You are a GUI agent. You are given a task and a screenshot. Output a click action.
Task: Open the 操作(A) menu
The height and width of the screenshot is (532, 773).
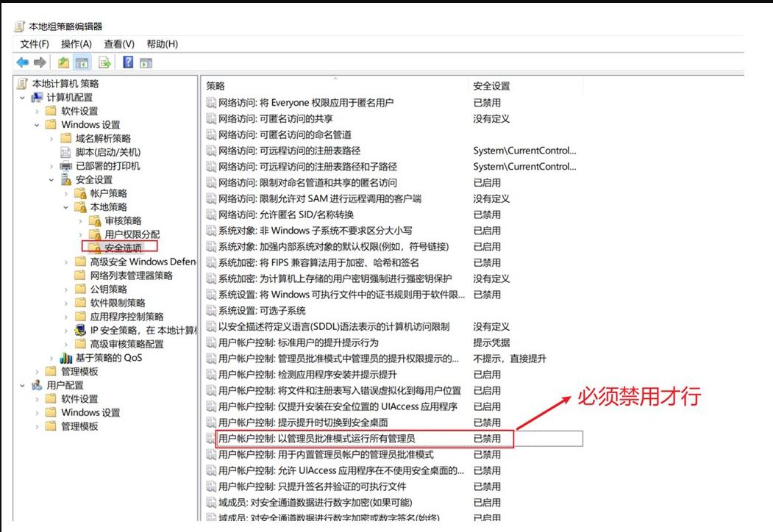click(x=76, y=44)
